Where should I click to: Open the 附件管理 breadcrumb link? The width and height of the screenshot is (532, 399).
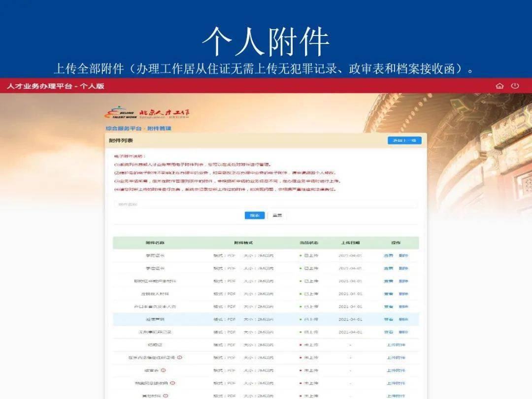pos(159,128)
